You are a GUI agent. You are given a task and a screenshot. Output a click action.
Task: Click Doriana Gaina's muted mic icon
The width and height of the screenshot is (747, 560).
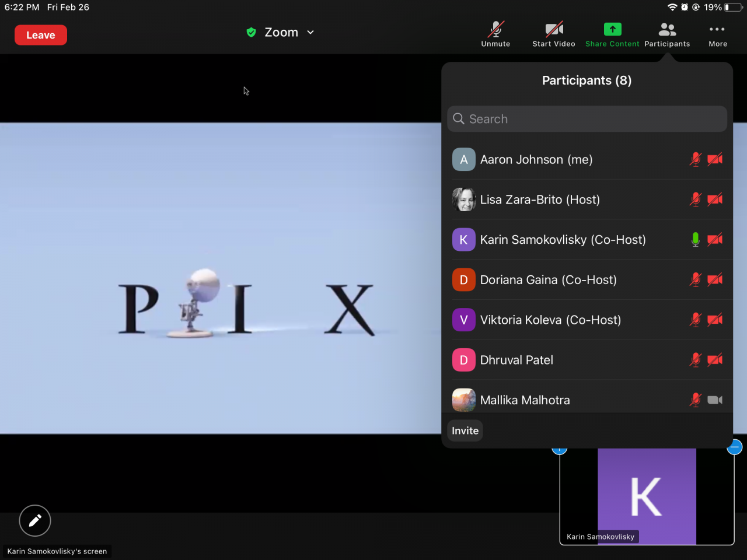point(695,280)
